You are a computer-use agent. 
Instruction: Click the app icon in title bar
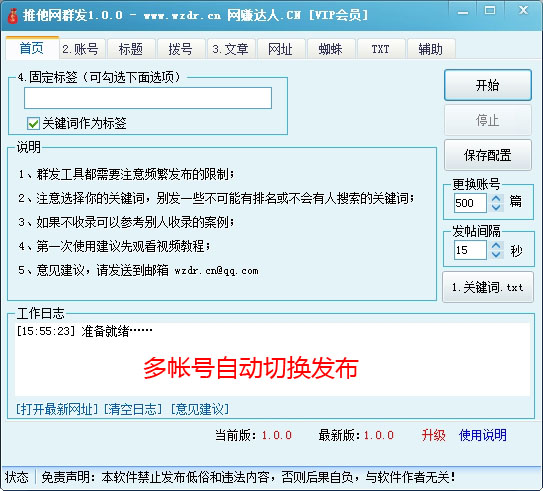tap(12, 15)
